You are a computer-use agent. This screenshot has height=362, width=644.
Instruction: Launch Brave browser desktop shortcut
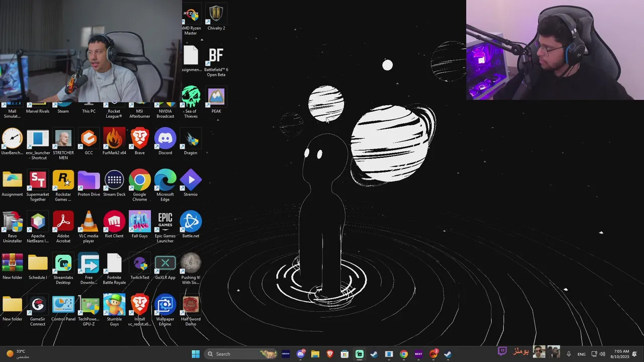pos(139,142)
